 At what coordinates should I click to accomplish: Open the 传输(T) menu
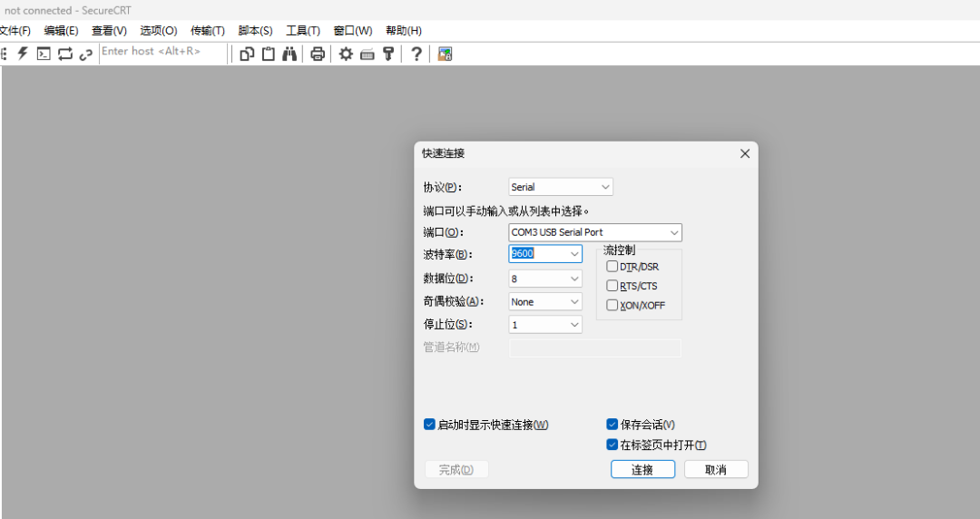[208, 31]
